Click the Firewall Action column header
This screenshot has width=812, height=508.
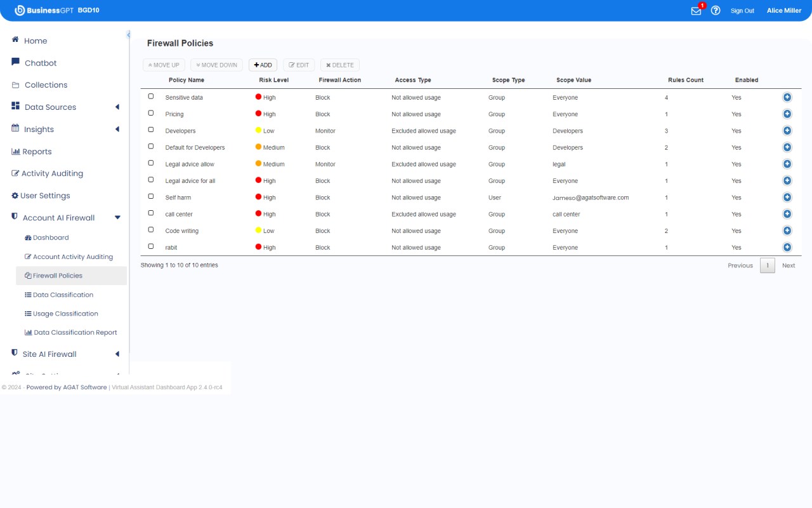pyautogui.click(x=339, y=80)
